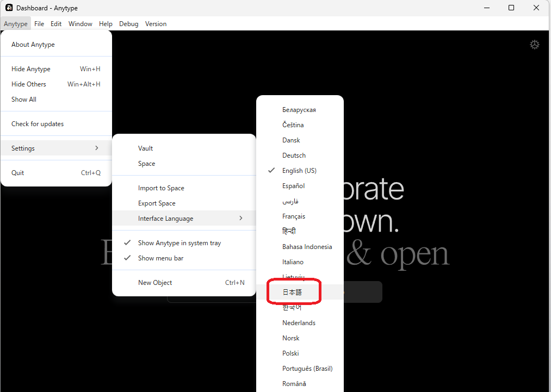Choose Română language
Image resolution: width=551 pixels, height=392 pixels.
coord(300,384)
